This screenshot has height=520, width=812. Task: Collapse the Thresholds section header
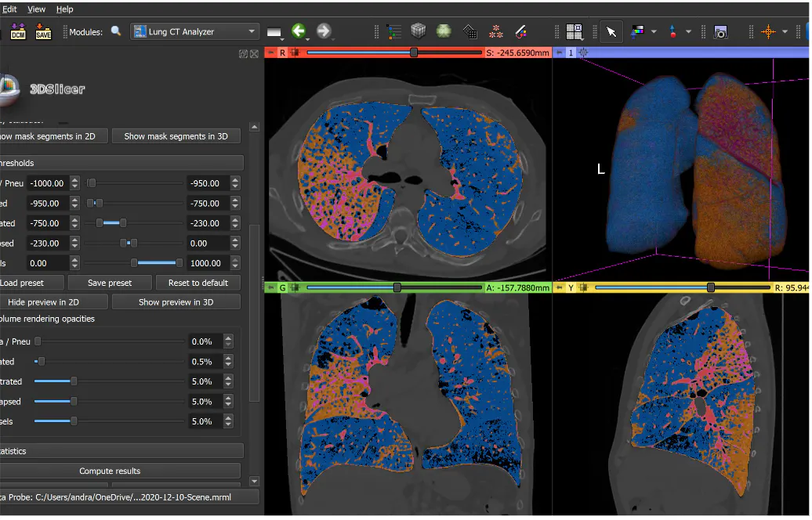(x=121, y=164)
